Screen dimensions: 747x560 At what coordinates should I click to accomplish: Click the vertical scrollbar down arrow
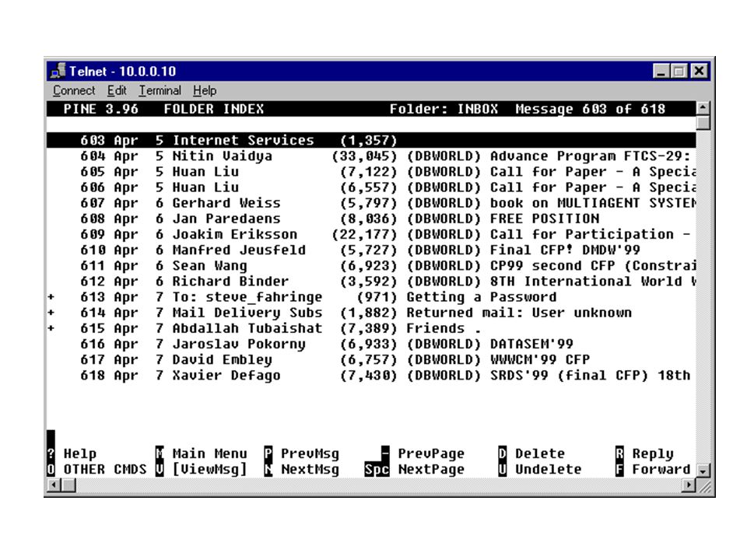coord(703,471)
